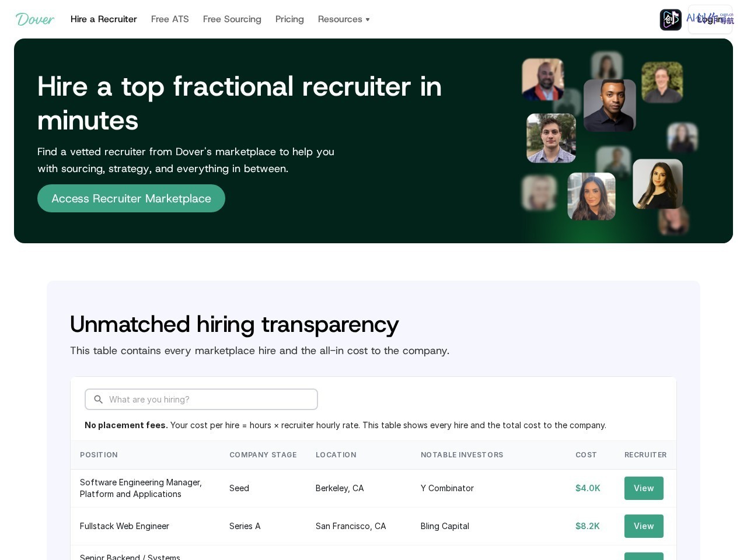View recruiter for Fullstack Web Engineer row
The width and height of the screenshot is (747, 560).
644,526
